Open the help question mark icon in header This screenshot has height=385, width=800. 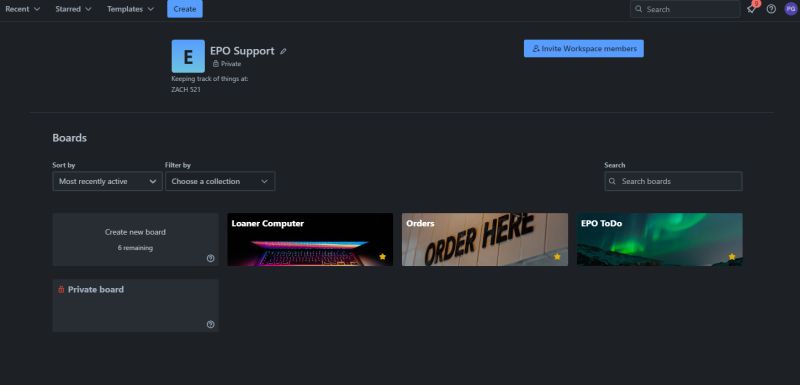[771, 9]
